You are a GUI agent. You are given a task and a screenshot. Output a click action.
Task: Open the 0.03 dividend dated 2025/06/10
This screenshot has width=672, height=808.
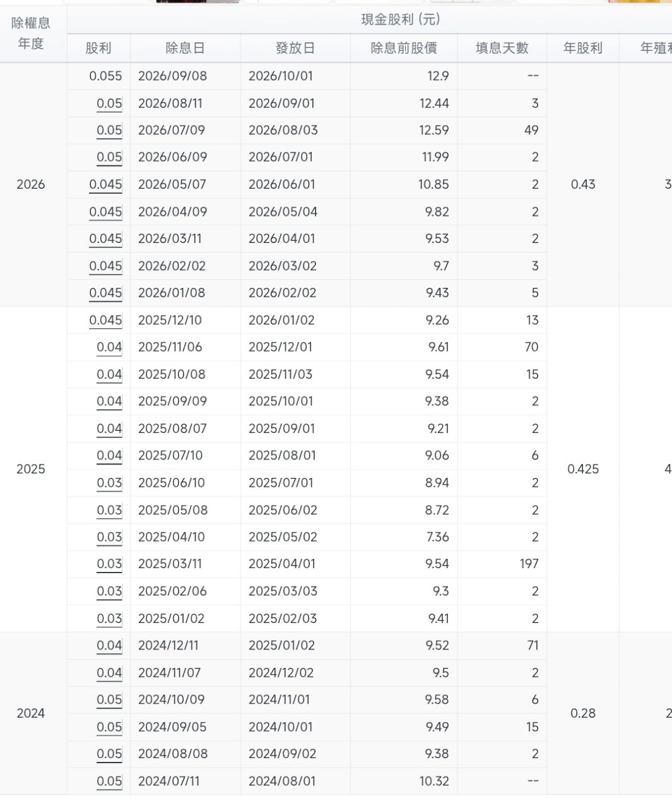click(109, 483)
